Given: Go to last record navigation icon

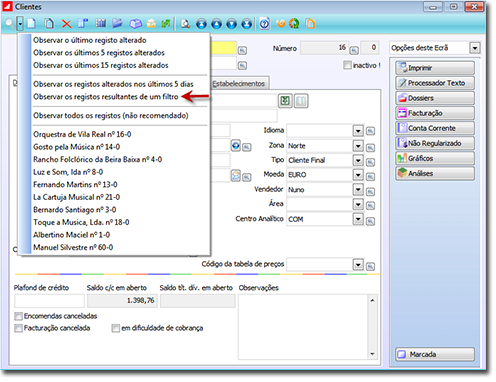Looking at the screenshot, I should 246,24.
